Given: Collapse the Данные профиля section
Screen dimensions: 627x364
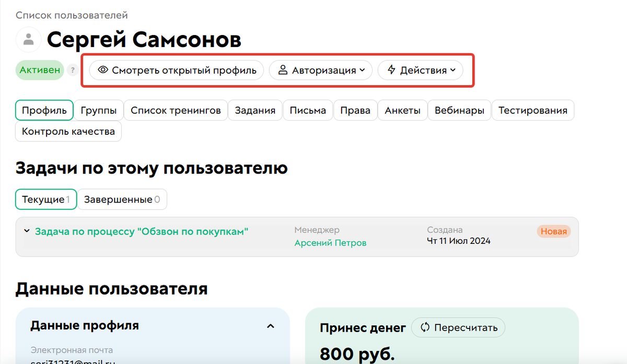Looking at the screenshot, I should click(x=271, y=325).
